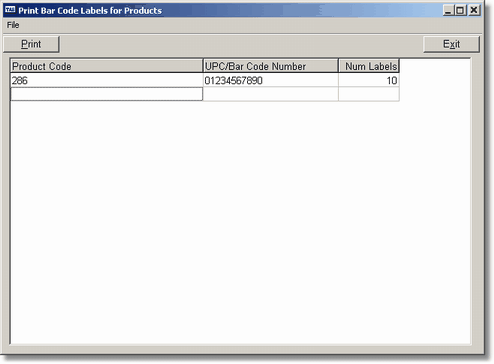This screenshot has height=364, width=494.
Task: Click the product code cell containing 286
Action: pyautogui.click(x=107, y=80)
